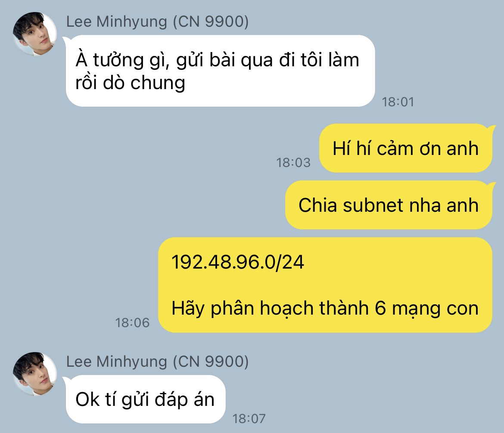The height and width of the screenshot is (433, 504).
Task: Click the 18:06 timestamp
Action: pyautogui.click(x=132, y=322)
